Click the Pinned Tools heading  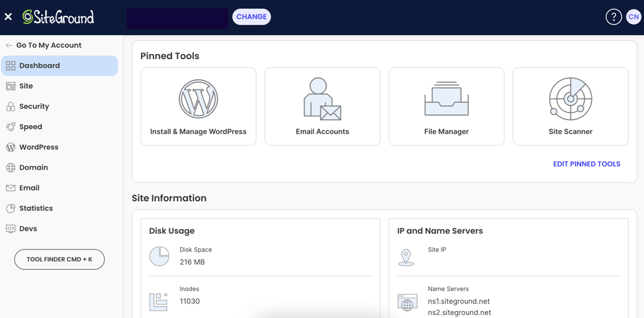pyautogui.click(x=170, y=56)
